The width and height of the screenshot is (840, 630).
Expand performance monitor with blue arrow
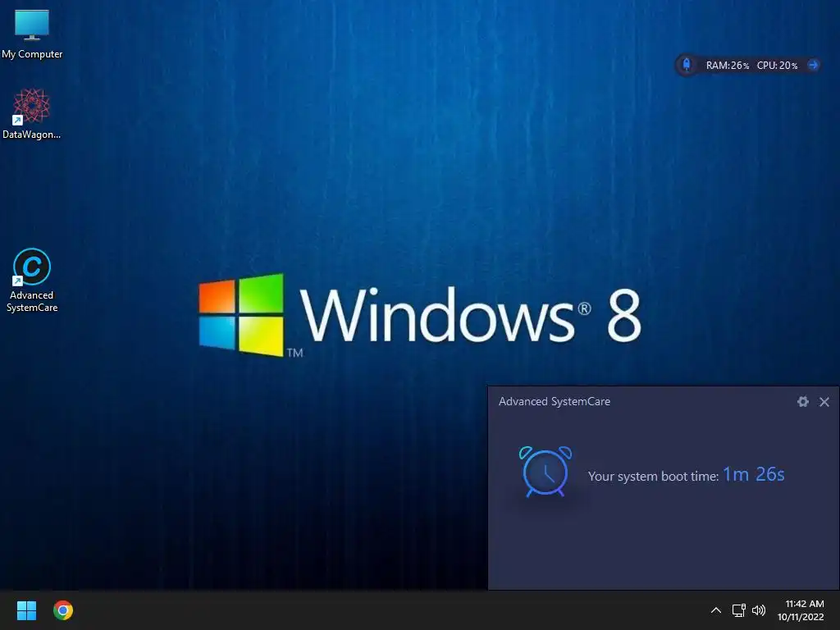tap(813, 65)
